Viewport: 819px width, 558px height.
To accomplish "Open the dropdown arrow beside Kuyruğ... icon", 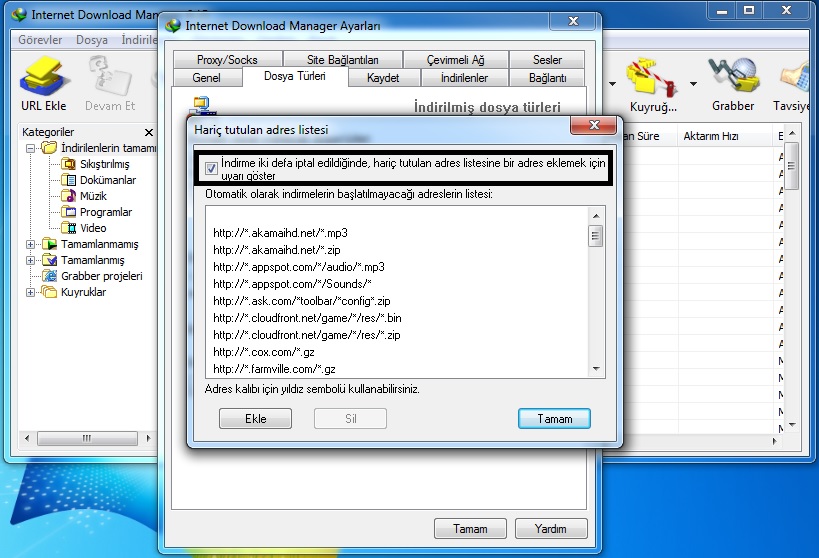I will tap(694, 84).
